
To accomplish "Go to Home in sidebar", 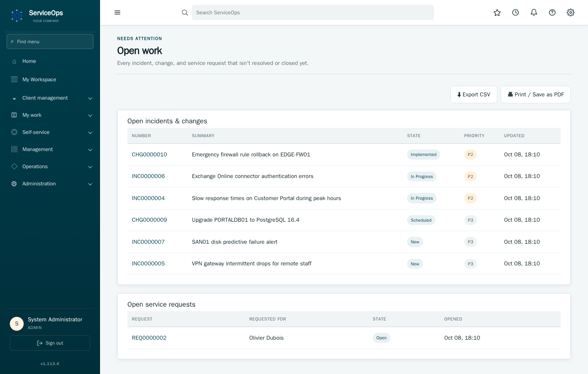I will pyautogui.click(x=50, y=61).
